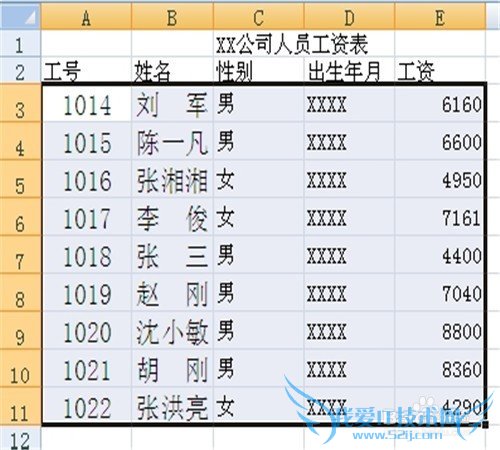Select column B header

coord(172,16)
